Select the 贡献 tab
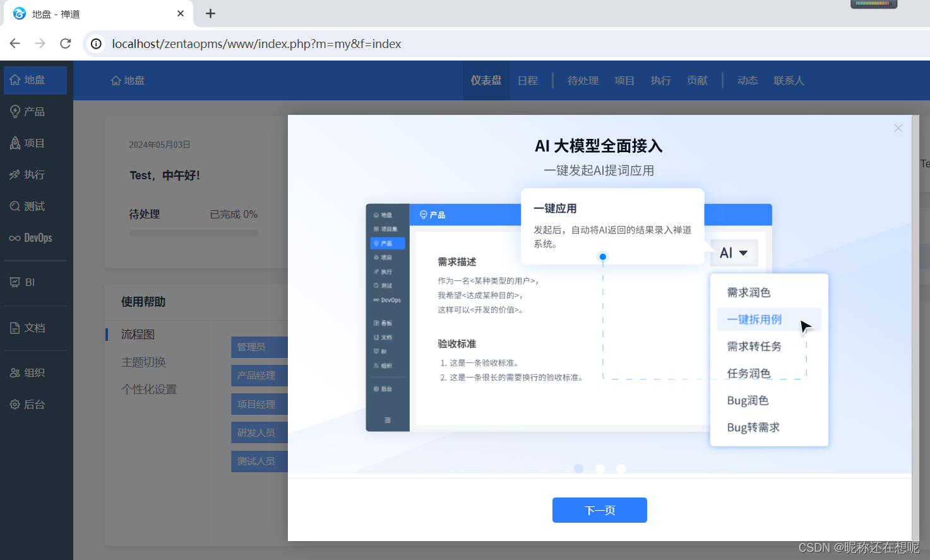Image resolution: width=930 pixels, height=560 pixels. pos(698,80)
